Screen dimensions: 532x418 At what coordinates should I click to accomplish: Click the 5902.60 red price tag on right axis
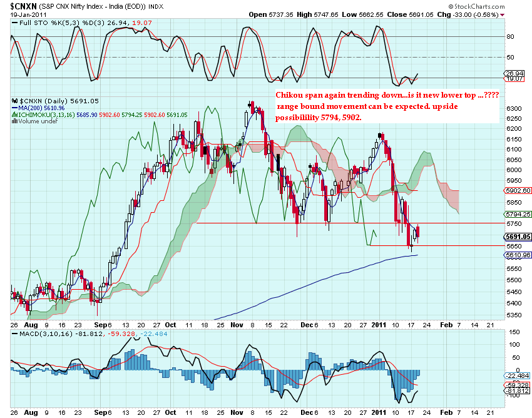tap(518, 191)
